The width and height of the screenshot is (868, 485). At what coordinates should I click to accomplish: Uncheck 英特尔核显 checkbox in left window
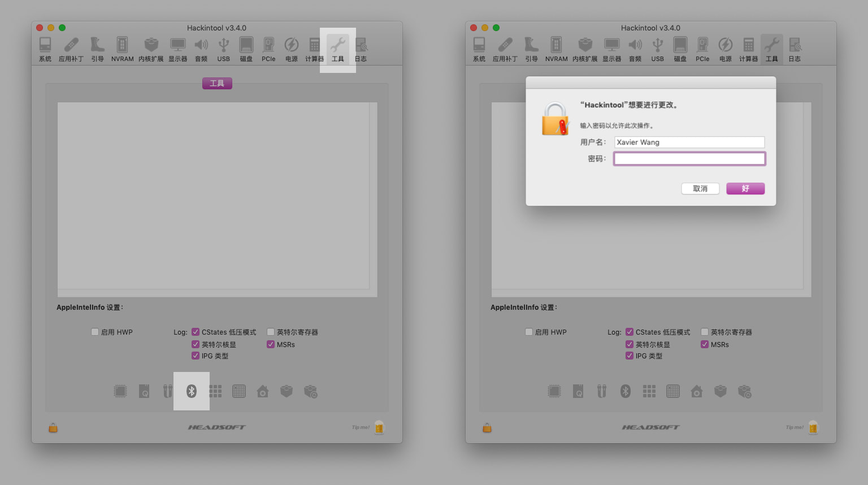(x=196, y=344)
